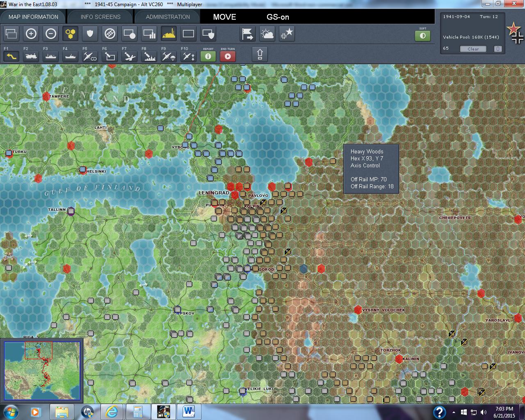
Task: Click the red Vyshny Volochek hex
Action: [358, 310]
